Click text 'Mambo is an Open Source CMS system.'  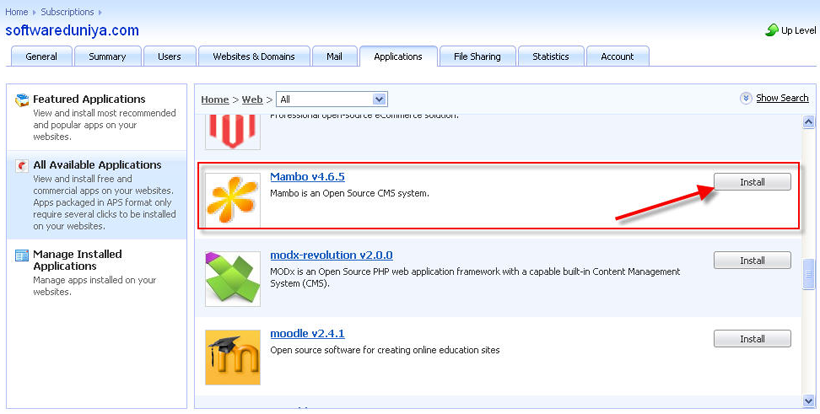(349, 193)
